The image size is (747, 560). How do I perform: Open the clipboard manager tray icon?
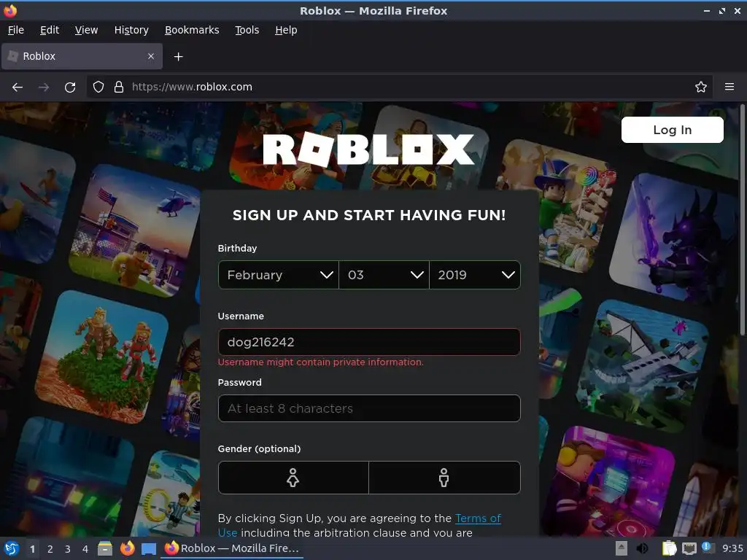pyautogui.click(x=669, y=548)
